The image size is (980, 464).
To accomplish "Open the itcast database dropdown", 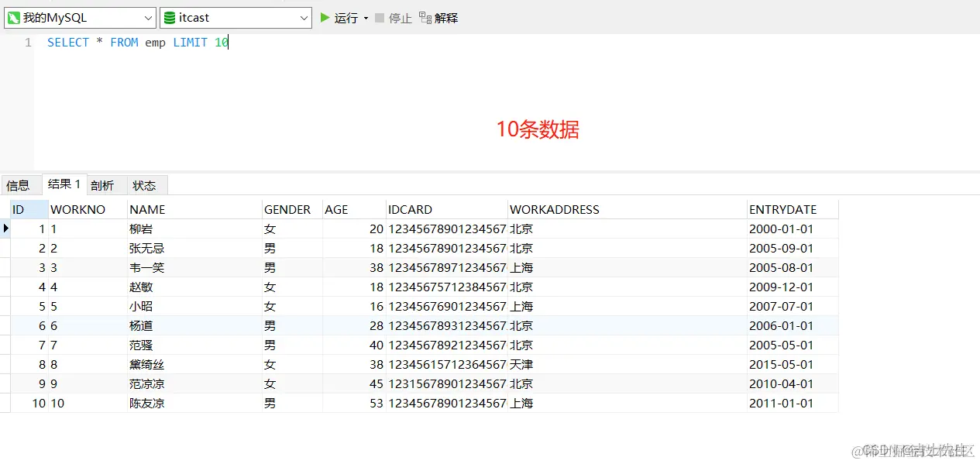I will (236, 18).
